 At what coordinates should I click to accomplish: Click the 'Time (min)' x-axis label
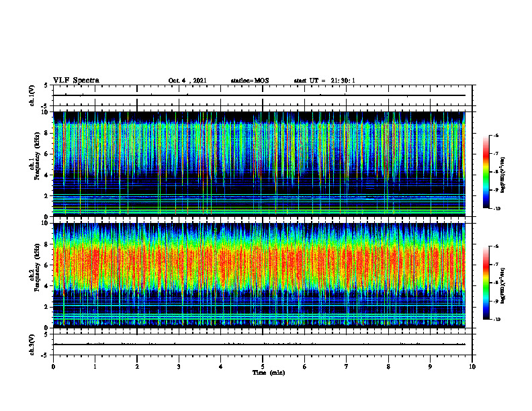(269, 373)
